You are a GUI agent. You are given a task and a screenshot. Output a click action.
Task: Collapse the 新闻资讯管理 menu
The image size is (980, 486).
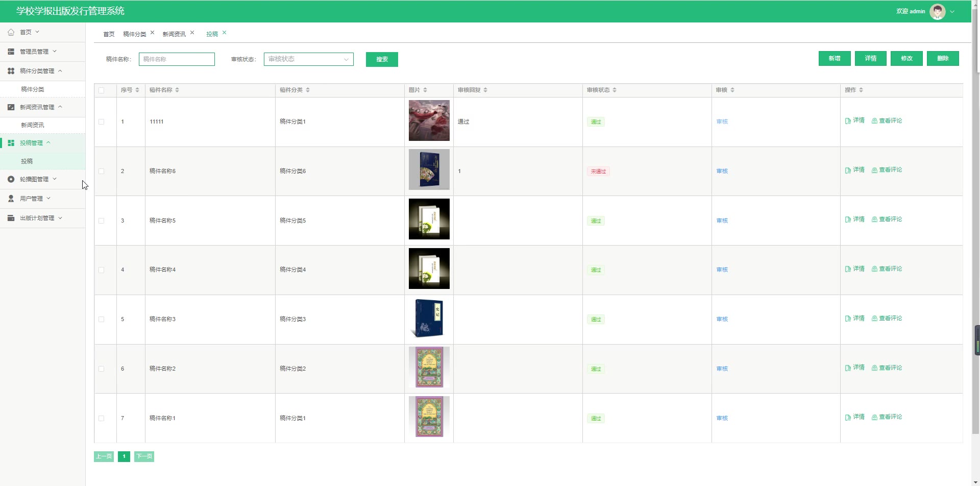pyautogui.click(x=60, y=107)
